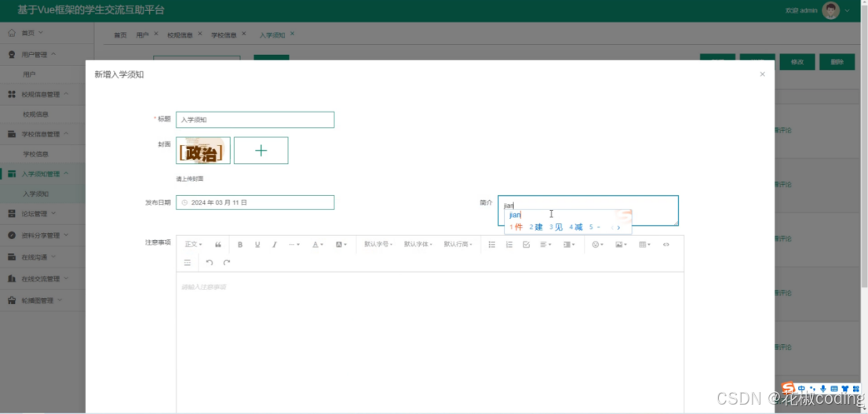Click the 标题 input field
Viewport: 868px width, 414px height.
[x=255, y=119]
